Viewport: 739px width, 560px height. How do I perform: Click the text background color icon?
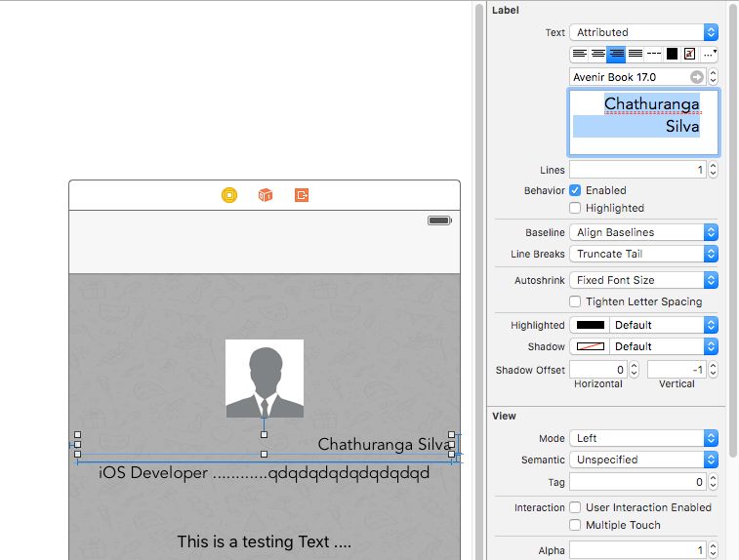coord(689,54)
